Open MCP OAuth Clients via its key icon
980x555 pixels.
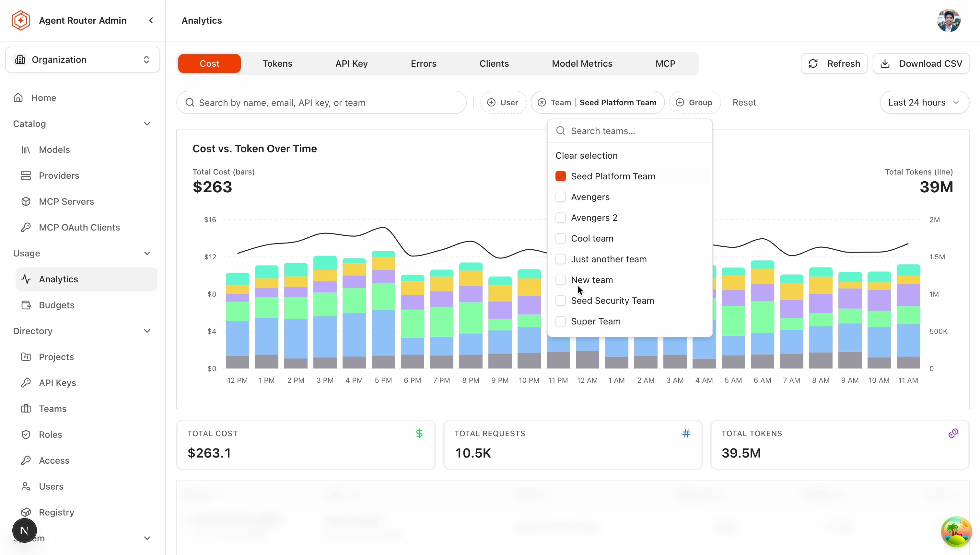point(26,228)
